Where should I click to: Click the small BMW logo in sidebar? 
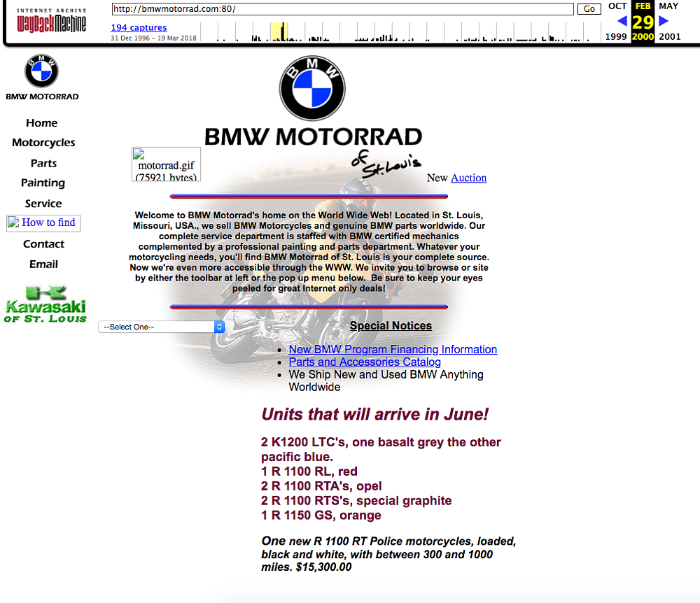(42, 72)
